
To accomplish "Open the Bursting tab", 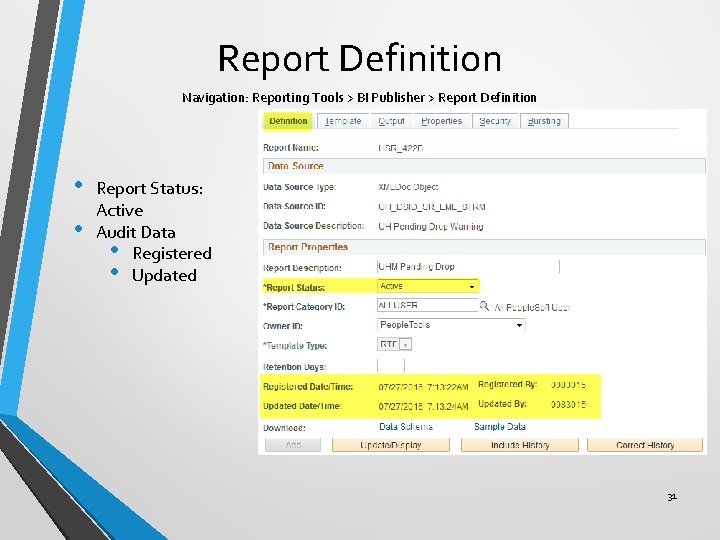I will point(544,121).
